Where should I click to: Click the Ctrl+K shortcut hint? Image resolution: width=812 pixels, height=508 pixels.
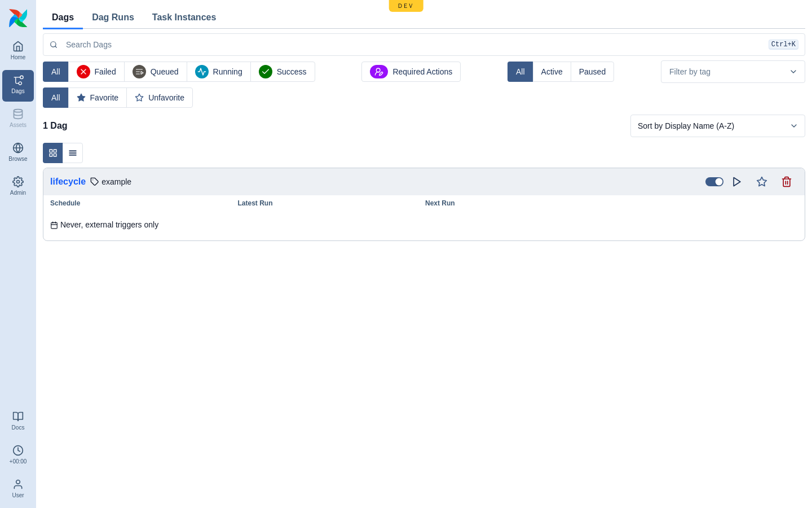783,45
